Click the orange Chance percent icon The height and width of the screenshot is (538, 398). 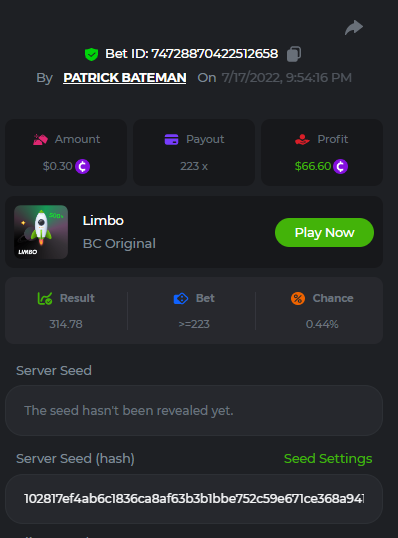click(298, 299)
